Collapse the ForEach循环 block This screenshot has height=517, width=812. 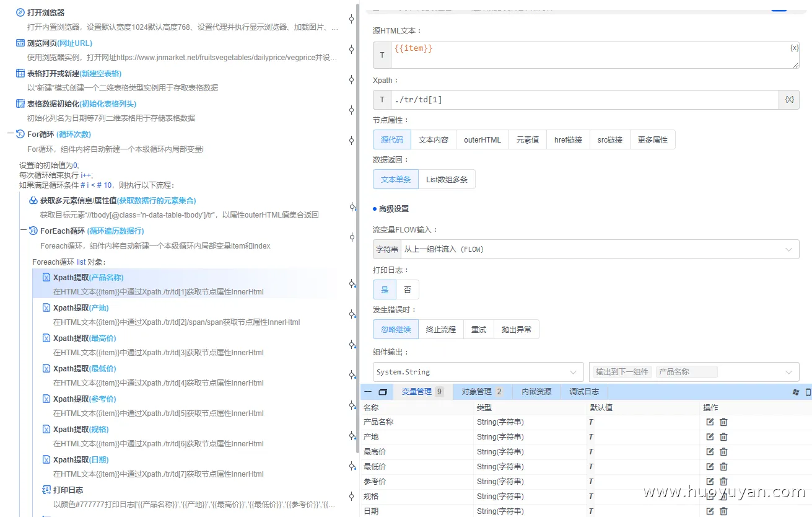point(24,231)
